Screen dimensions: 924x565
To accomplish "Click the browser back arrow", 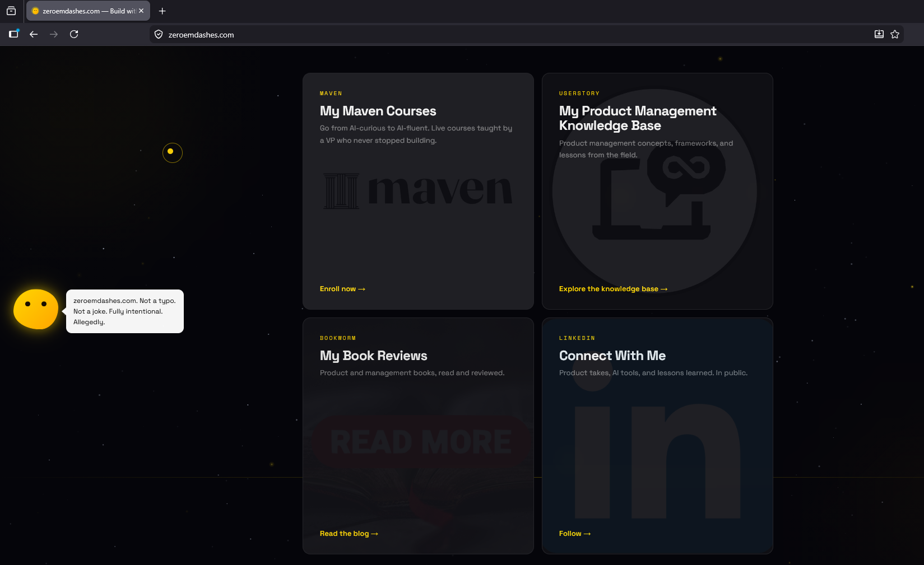I will click(34, 34).
